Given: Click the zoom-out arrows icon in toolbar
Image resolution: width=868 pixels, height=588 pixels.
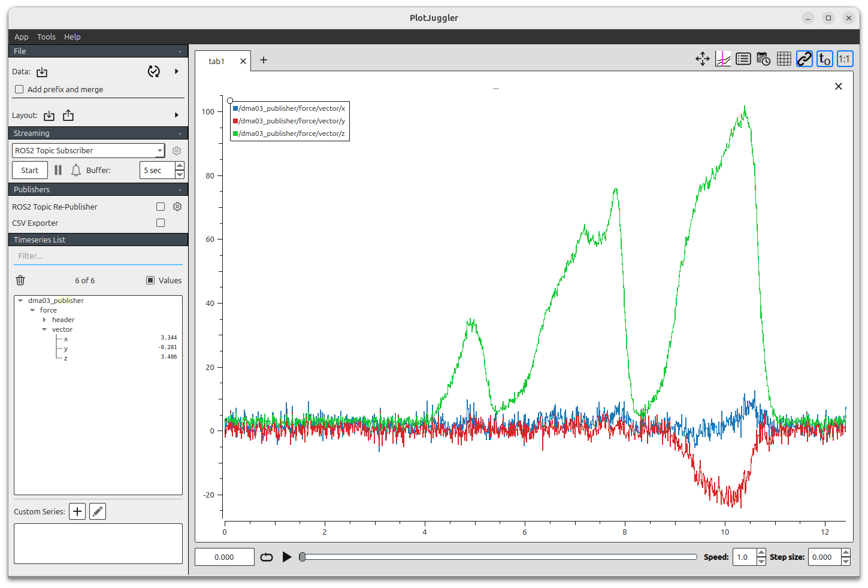Looking at the screenshot, I should (702, 59).
